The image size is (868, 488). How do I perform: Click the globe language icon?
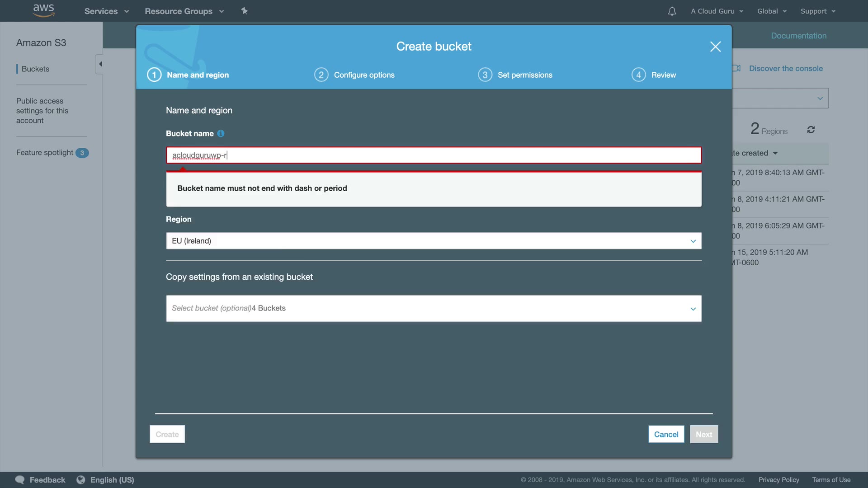81,480
